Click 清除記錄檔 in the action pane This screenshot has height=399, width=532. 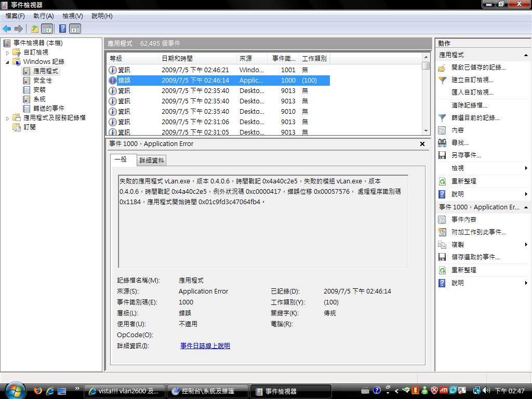[469, 105]
